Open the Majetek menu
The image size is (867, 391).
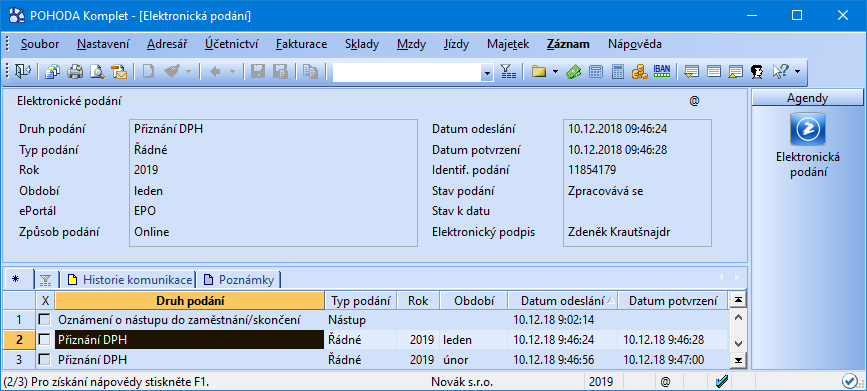pyautogui.click(x=508, y=44)
